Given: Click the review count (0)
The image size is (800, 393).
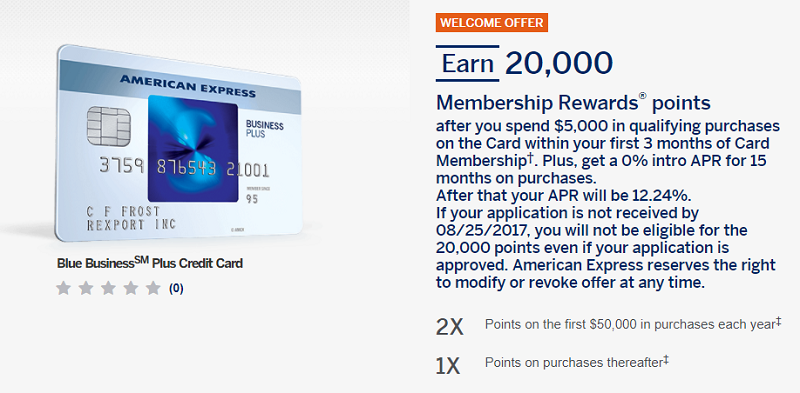Looking at the screenshot, I should pyautogui.click(x=176, y=289).
